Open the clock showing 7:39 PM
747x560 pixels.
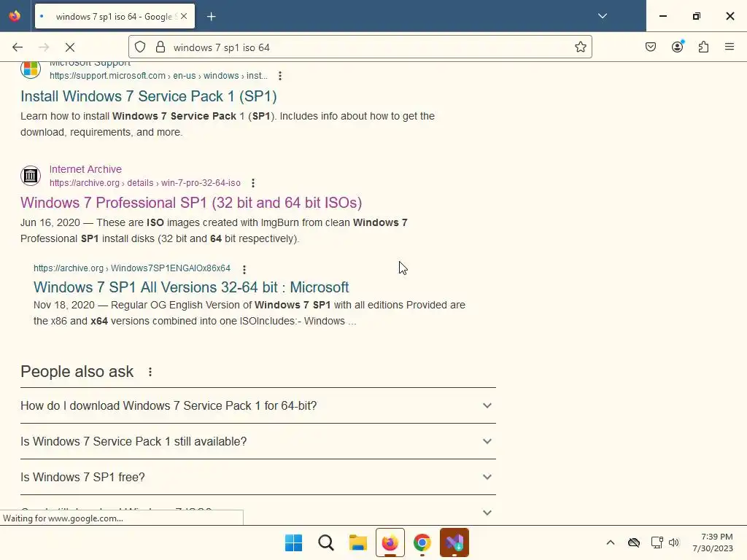pos(713,542)
